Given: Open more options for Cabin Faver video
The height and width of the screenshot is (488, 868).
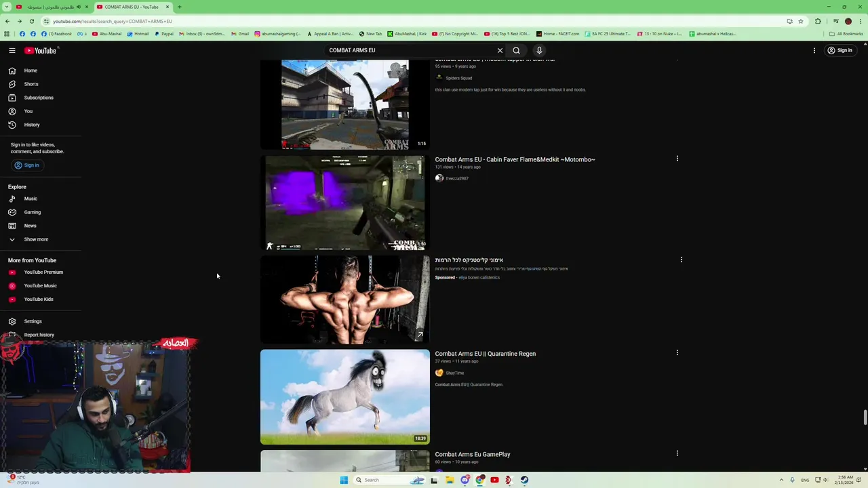Looking at the screenshot, I should (677, 159).
